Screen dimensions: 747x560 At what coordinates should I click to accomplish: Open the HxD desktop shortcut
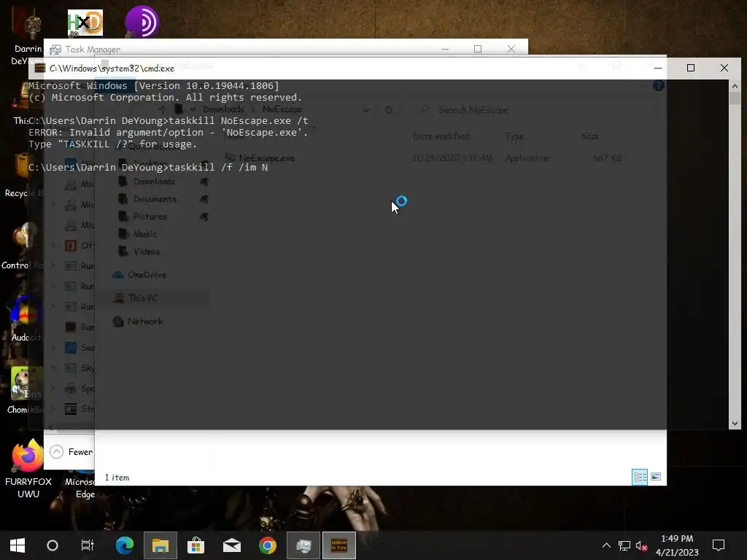[x=85, y=23]
